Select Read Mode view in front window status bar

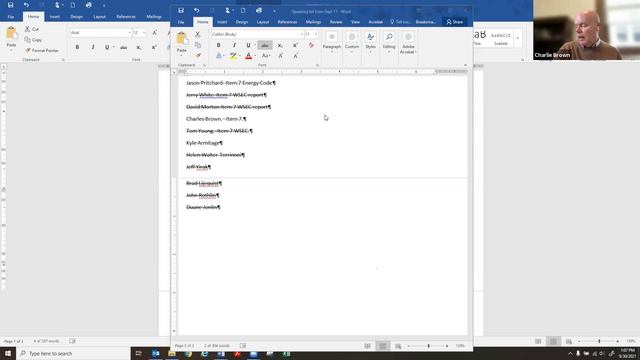[367, 346]
